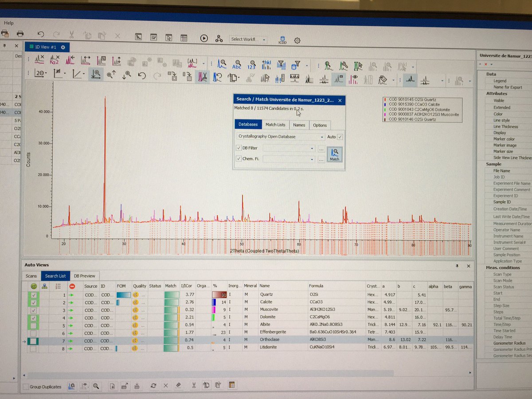Click the search peaks magnifier tool
Image resolution: width=532 pixels, height=399 pixels.
pos(222,65)
